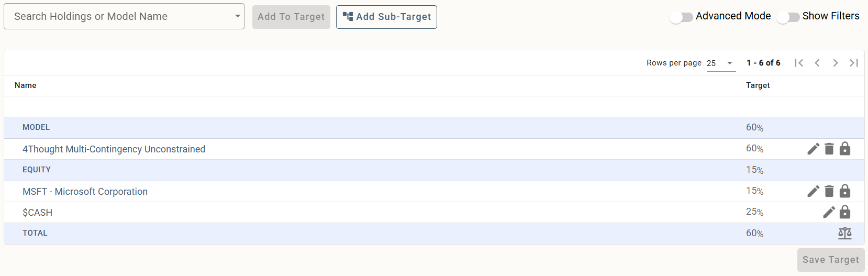This screenshot has height=276, width=868.
Task: Delete the MSFT Microsoft Corporation row
Action: 829,191
